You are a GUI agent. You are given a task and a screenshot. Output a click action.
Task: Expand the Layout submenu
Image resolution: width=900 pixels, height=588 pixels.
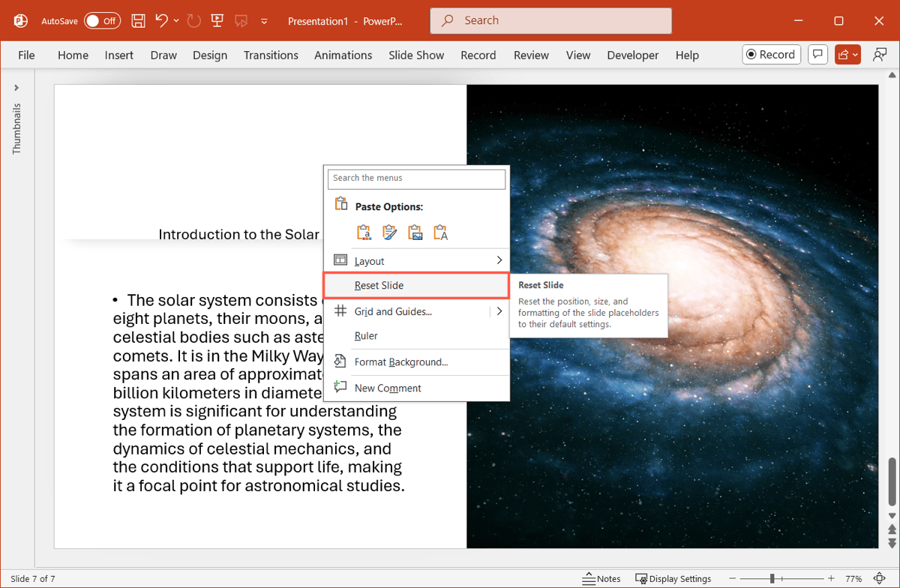click(x=499, y=260)
